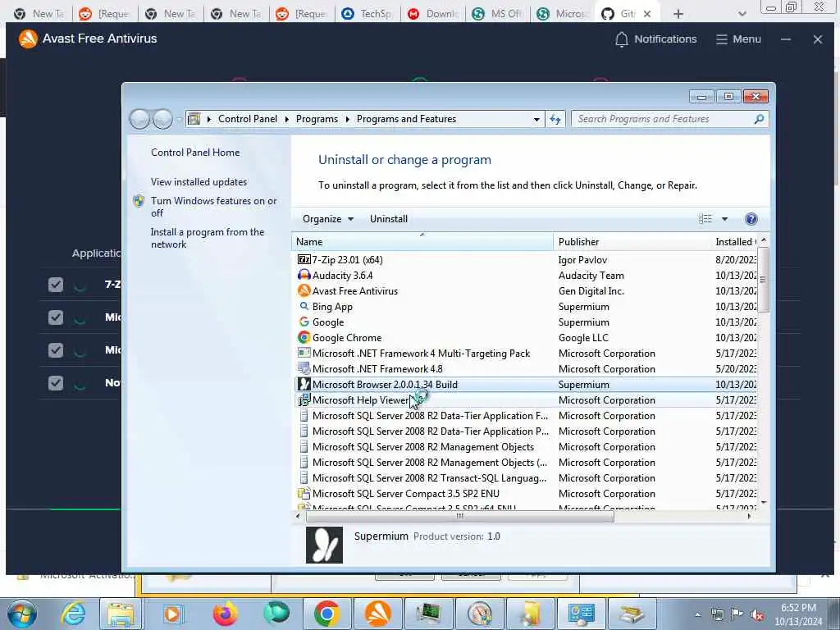Click the Supermium butterfly thumbnail in details pane
The width and height of the screenshot is (840, 630).
324,546
